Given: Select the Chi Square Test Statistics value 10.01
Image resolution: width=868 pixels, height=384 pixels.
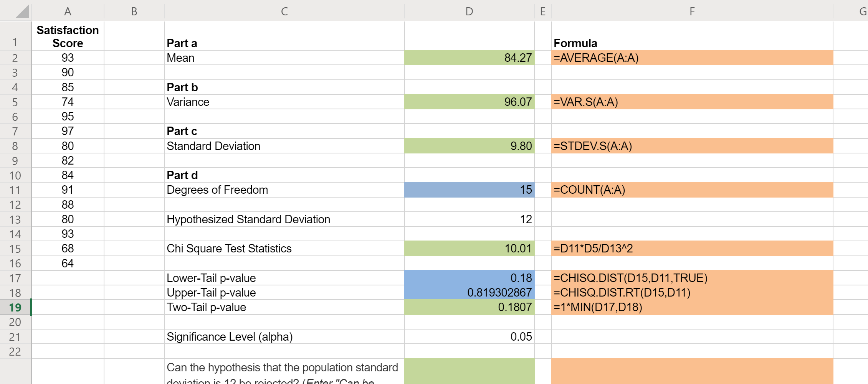Looking at the screenshot, I should coord(469,248).
